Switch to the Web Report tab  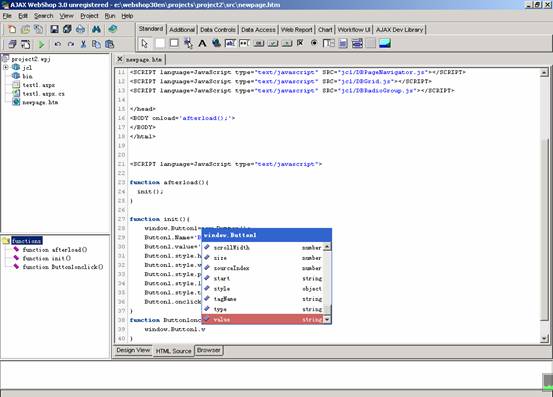pyautogui.click(x=296, y=30)
